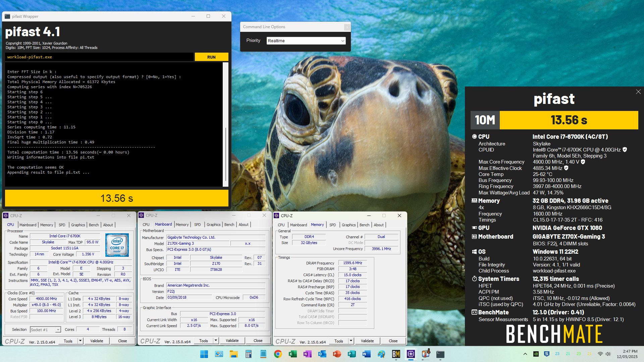The image size is (644, 362).
Task: Expand Tools arrow in right CPU-Z Memory window
Action: pos(351,341)
